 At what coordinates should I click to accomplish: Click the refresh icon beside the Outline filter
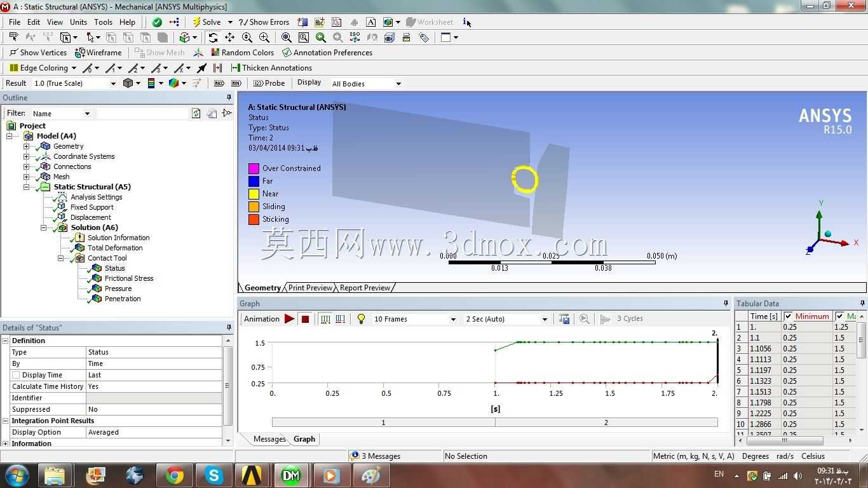tap(196, 113)
